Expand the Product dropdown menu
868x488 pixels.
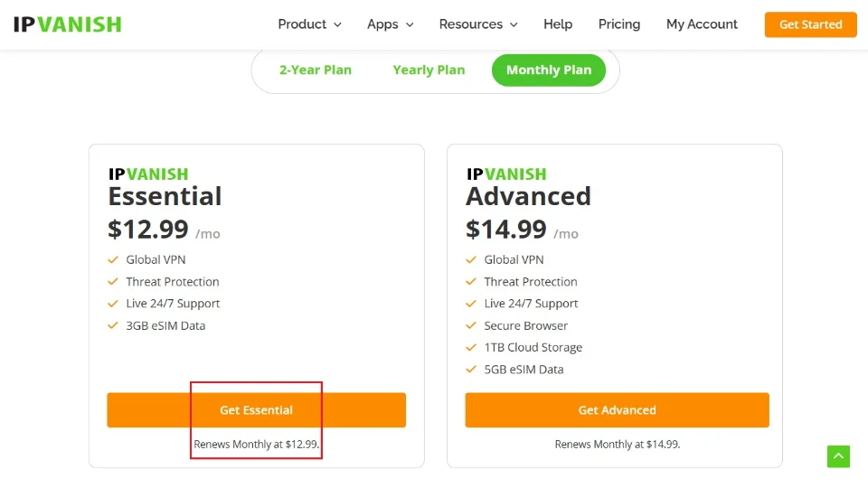click(309, 24)
